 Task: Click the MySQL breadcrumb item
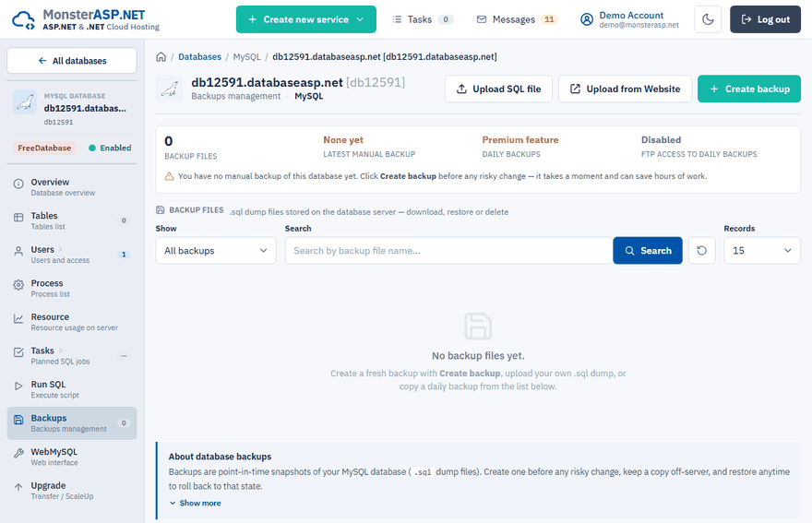(247, 56)
